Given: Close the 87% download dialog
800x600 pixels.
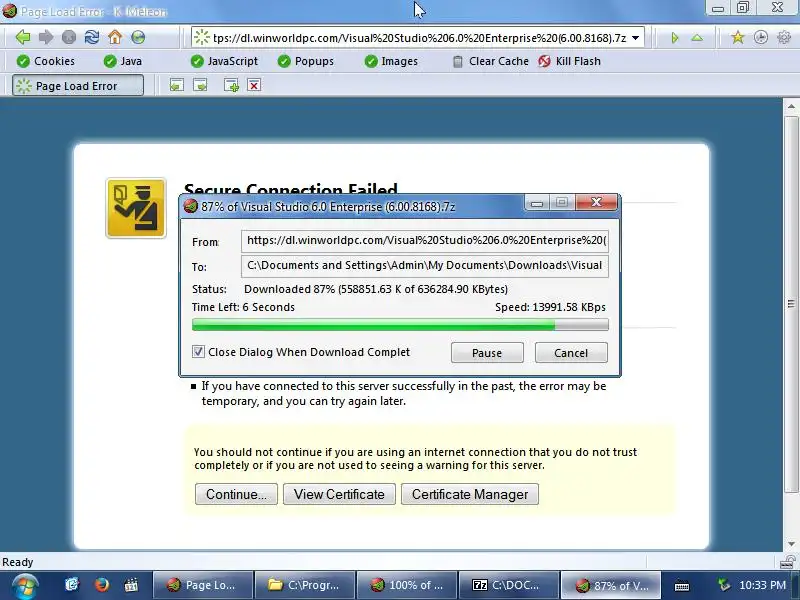Looking at the screenshot, I should pyautogui.click(x=596, y=203).
